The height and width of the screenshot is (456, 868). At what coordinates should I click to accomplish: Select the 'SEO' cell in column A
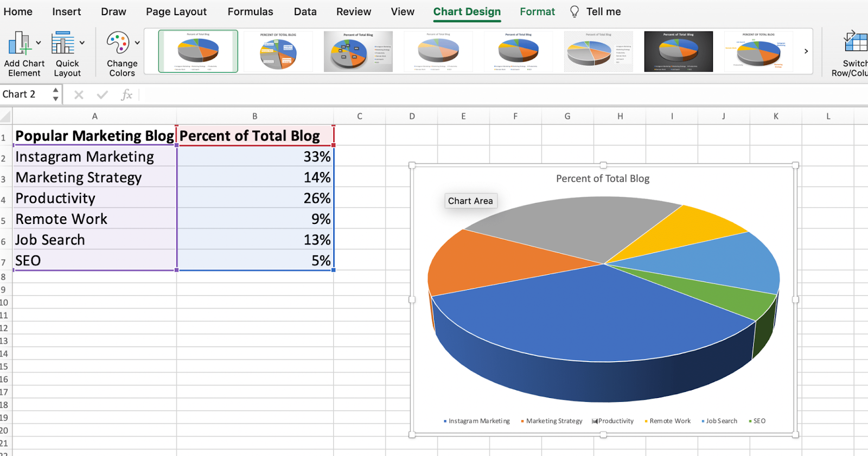tap(94, 260)
